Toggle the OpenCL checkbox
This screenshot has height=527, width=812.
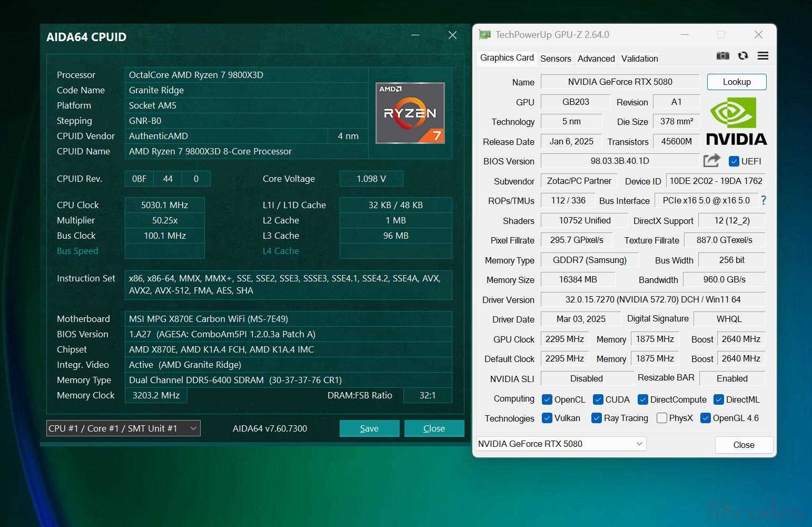coord(547,399)
